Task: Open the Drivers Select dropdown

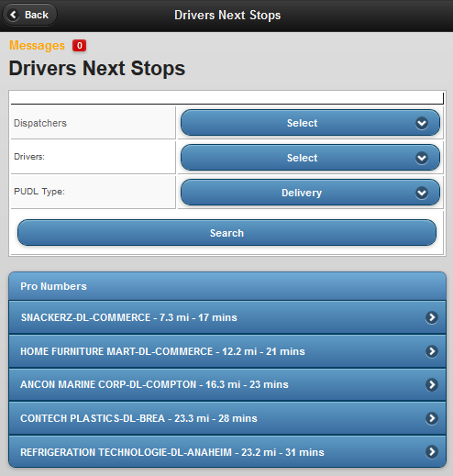Action: (x=310, y=158)
